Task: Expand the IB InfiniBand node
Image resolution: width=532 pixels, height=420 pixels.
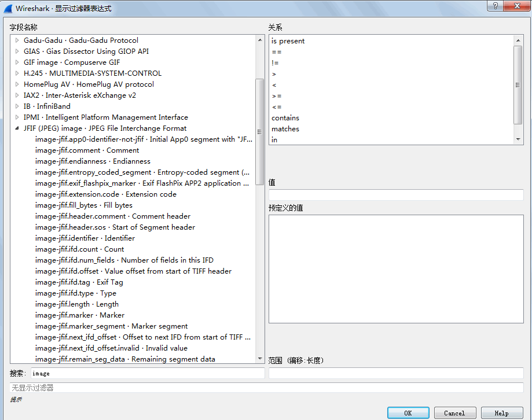Action: click(x=17, y=106)
